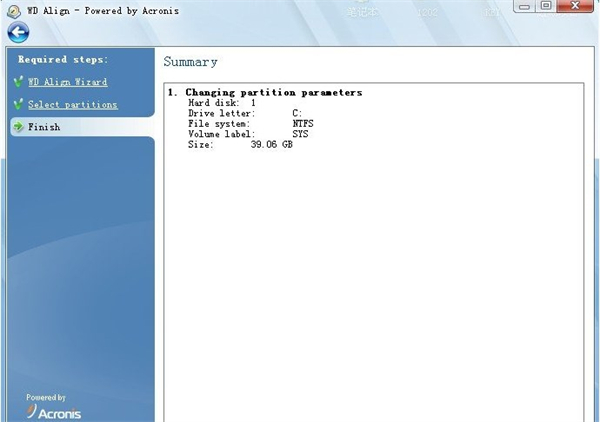Open the WD Align Wizard step

click(68, 82)
